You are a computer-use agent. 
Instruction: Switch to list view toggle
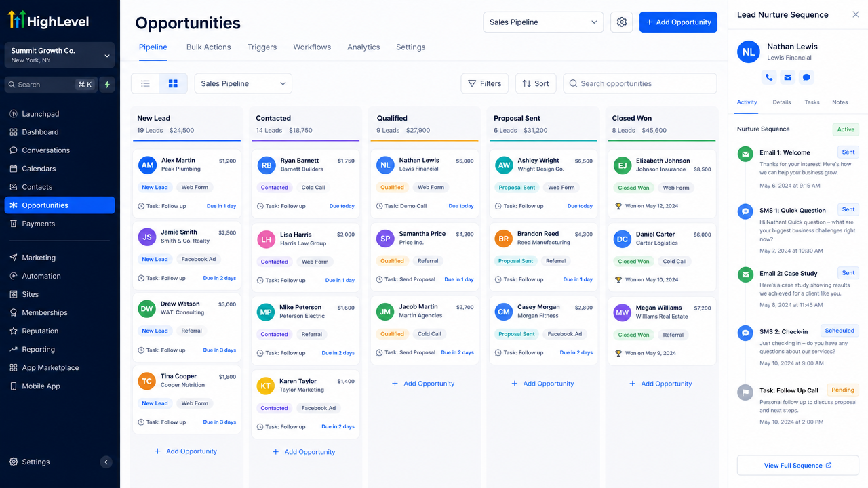click(x=145, y=83)
